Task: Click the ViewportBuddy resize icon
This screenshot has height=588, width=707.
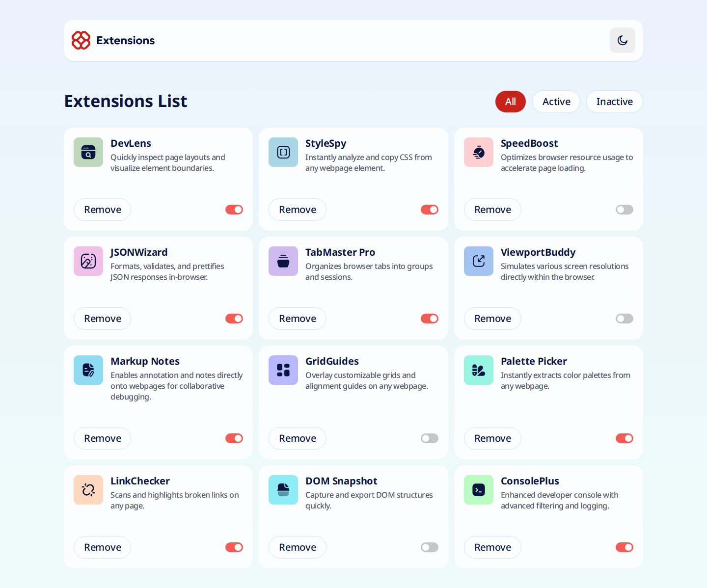Action: point(479,261)
